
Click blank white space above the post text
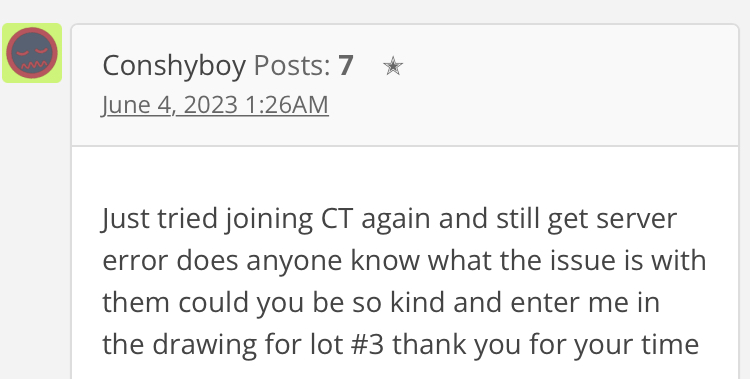coord(405,175)
